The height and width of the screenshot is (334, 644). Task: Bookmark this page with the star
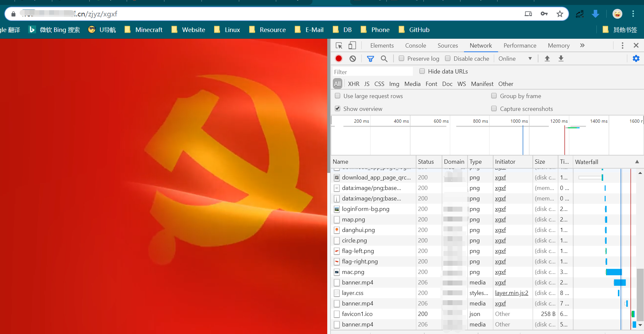(560, 14)
